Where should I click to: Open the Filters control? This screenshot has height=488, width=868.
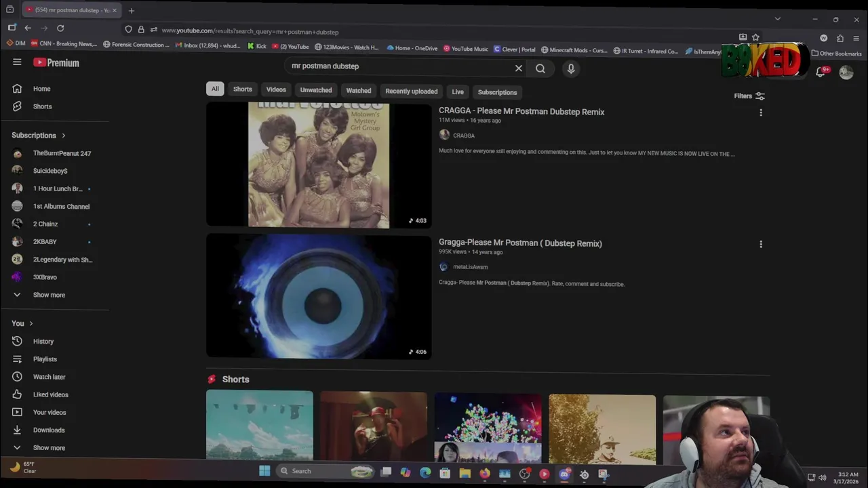coord(749,96)
